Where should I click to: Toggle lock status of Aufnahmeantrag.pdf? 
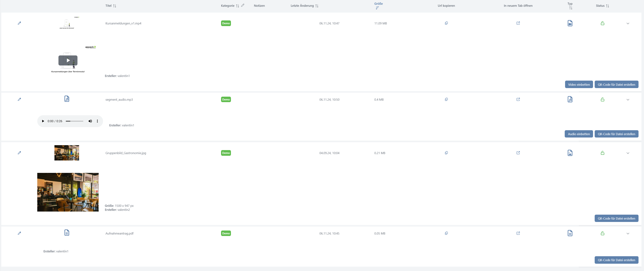coord(602,233)
